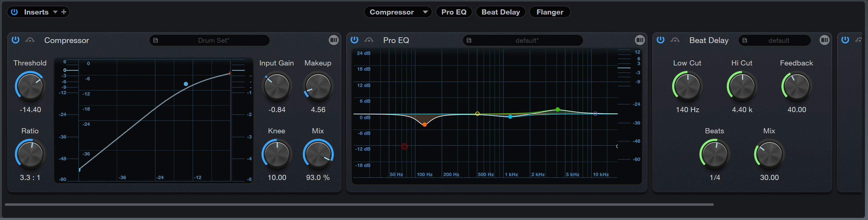Click the Beat Delay Beats knob

[714, 154]
